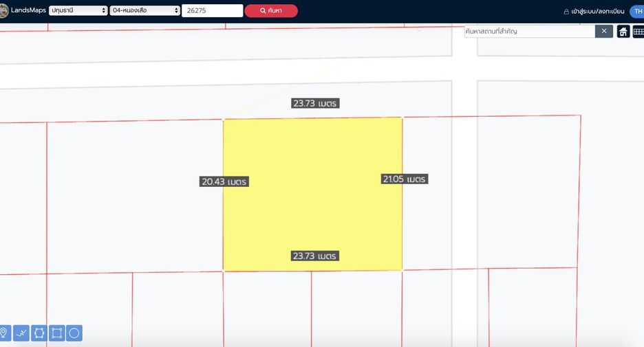Image resolution: width=644 pixels, height=347 pixels.
Task: Select the line distance measuring tool
Action: (21, 333)
